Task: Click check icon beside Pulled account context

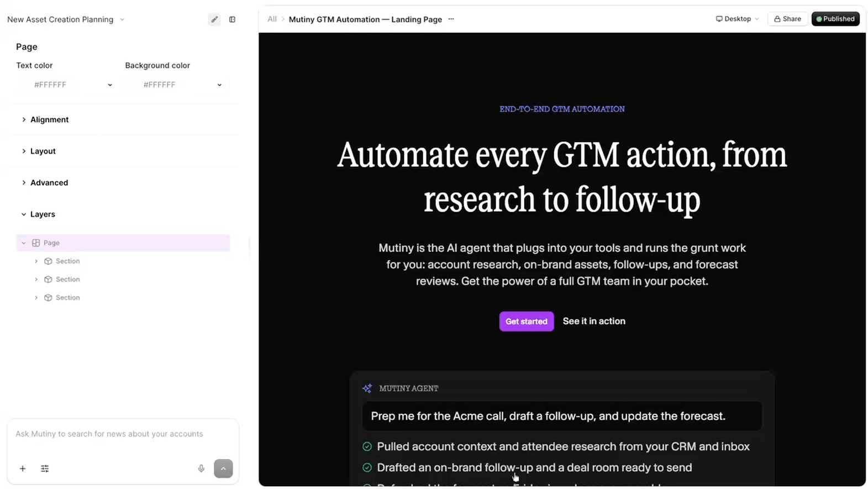Action: point(367,446)
